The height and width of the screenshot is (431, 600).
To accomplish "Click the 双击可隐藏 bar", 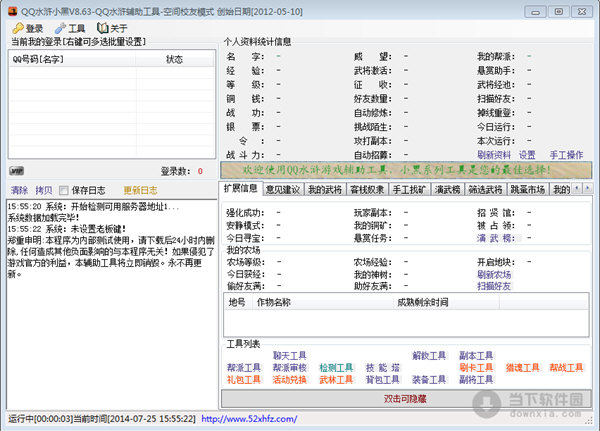I will [406, 398].
